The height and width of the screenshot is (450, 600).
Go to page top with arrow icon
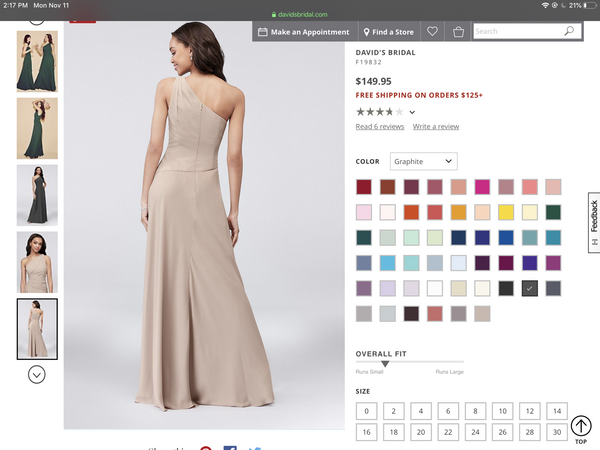(581, 426)
